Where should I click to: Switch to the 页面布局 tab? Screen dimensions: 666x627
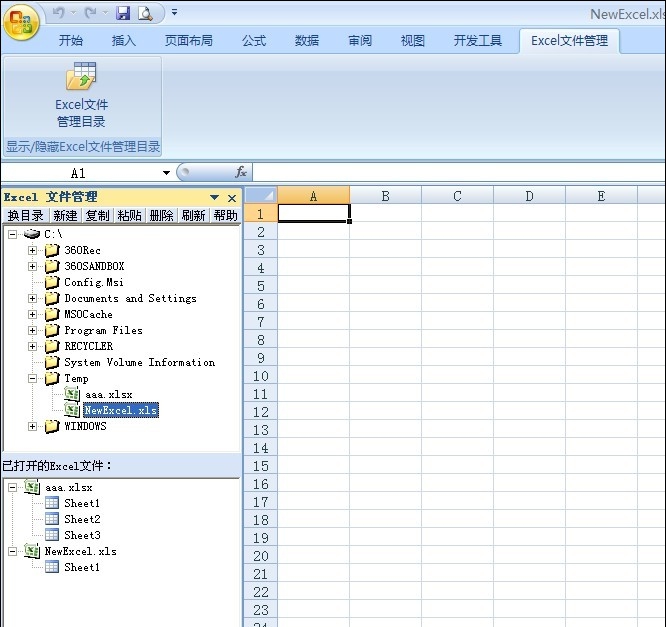click(x=189, y=41)
